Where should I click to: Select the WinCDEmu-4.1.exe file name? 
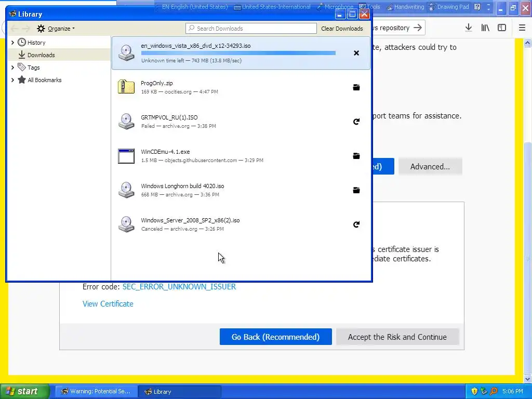165,152
